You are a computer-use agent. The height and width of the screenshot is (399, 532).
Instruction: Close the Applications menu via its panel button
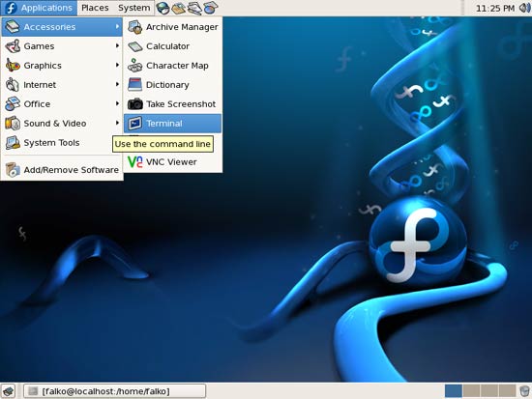coord(39,8)
